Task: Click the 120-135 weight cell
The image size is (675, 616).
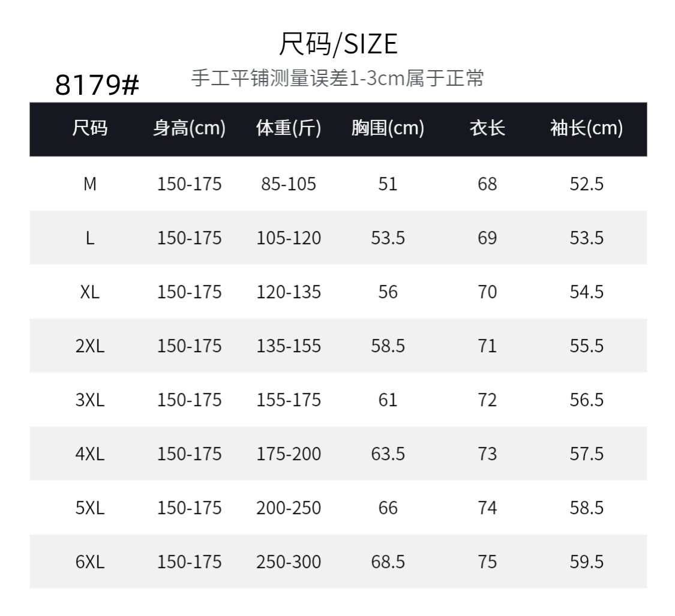Action: (x=289, y=292)
